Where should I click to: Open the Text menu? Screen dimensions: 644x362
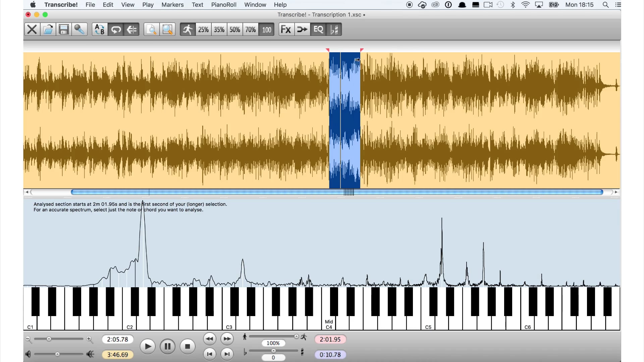click(x=198, y=5)
